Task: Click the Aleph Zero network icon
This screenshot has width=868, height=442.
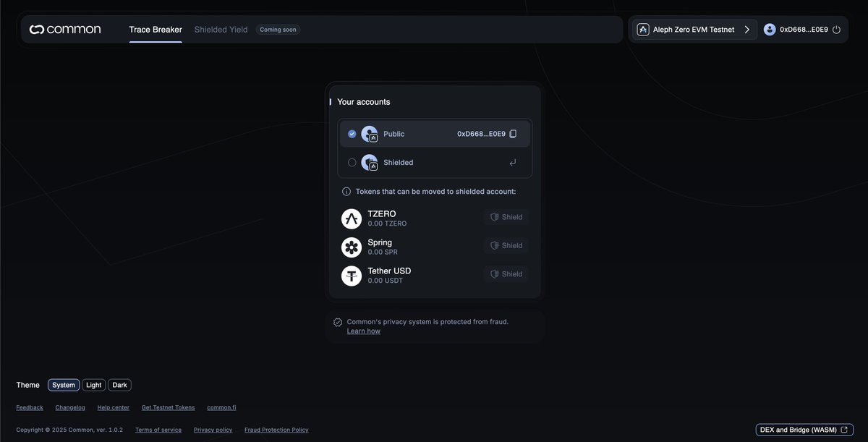Action: 642,30
